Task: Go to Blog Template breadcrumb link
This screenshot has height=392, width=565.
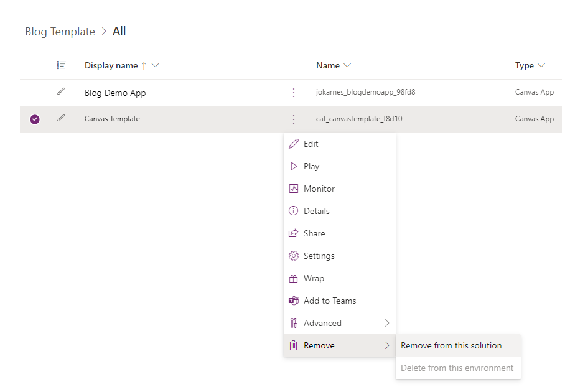Action: (x=60, y=32)
